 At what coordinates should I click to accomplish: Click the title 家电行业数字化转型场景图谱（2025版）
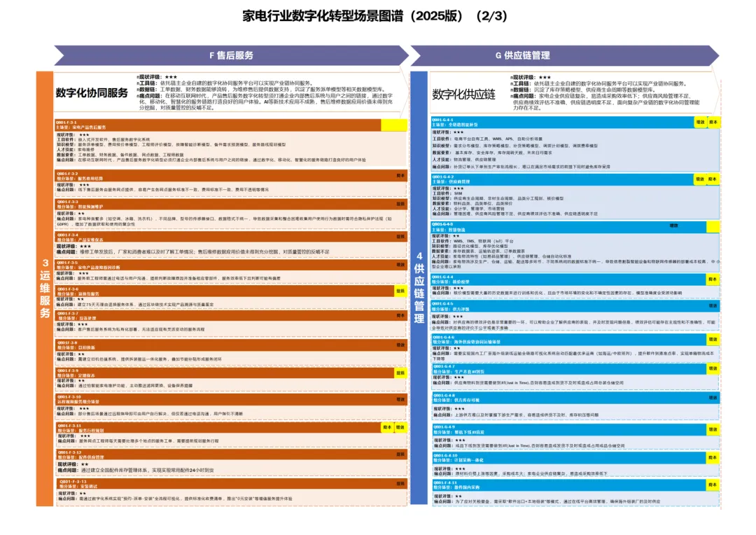353,16
